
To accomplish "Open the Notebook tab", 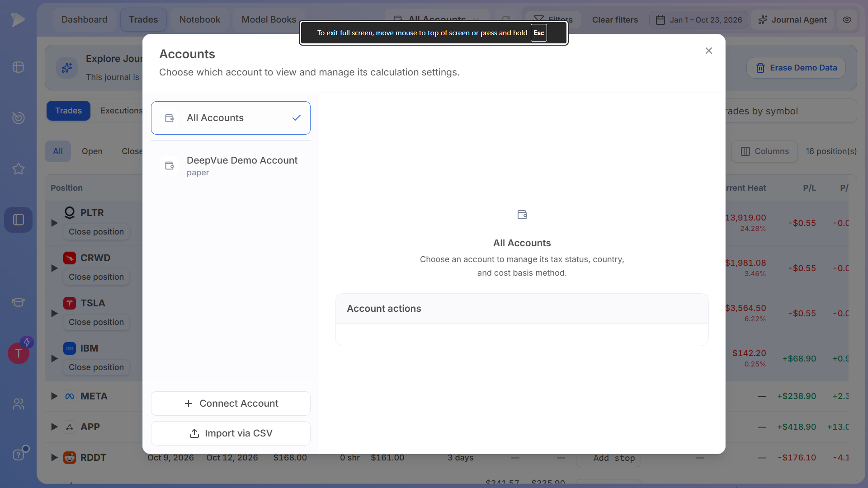I will click(x=200, y=19).
